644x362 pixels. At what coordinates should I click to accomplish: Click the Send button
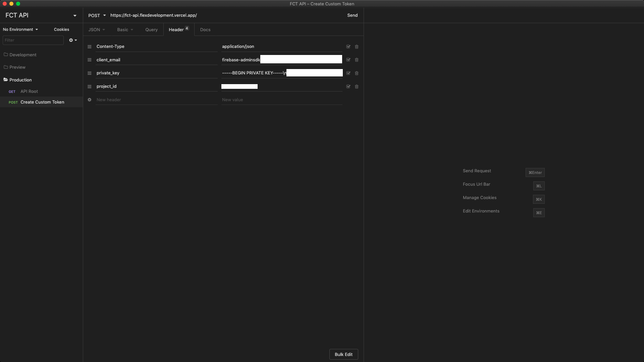point(352,15)
